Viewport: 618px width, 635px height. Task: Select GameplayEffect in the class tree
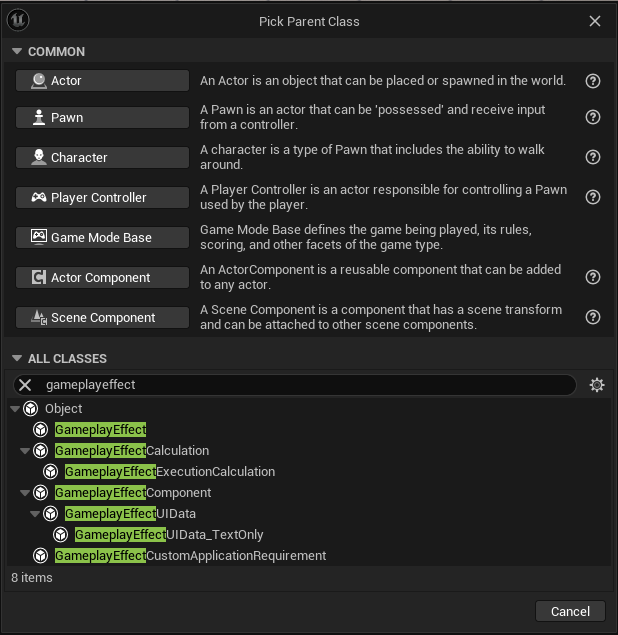click(100, 430)
